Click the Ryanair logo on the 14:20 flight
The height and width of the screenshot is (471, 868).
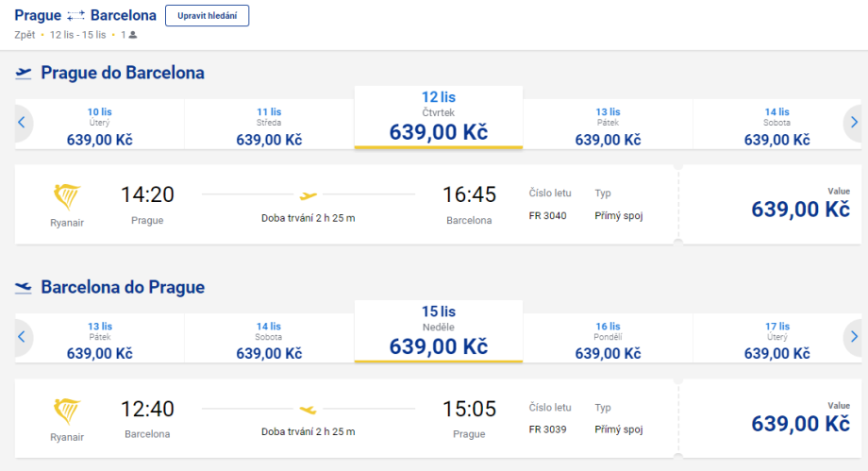coord(67,197)
